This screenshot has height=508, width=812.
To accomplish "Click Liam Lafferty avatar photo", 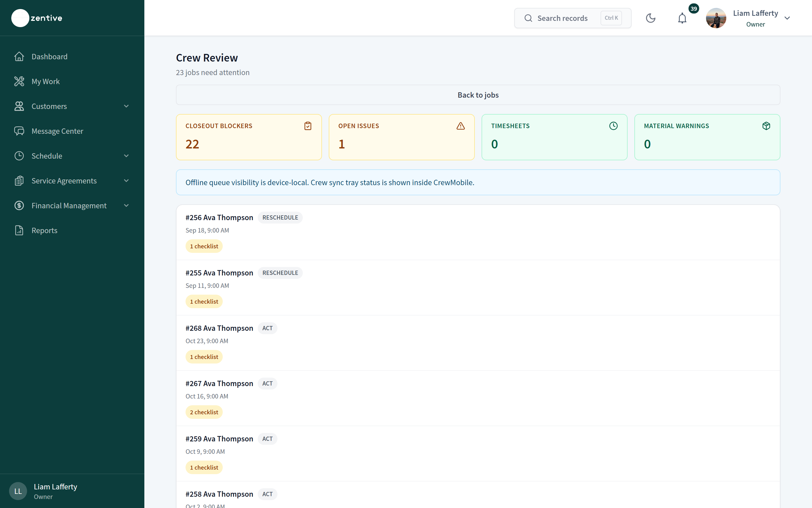I will 716,18.
